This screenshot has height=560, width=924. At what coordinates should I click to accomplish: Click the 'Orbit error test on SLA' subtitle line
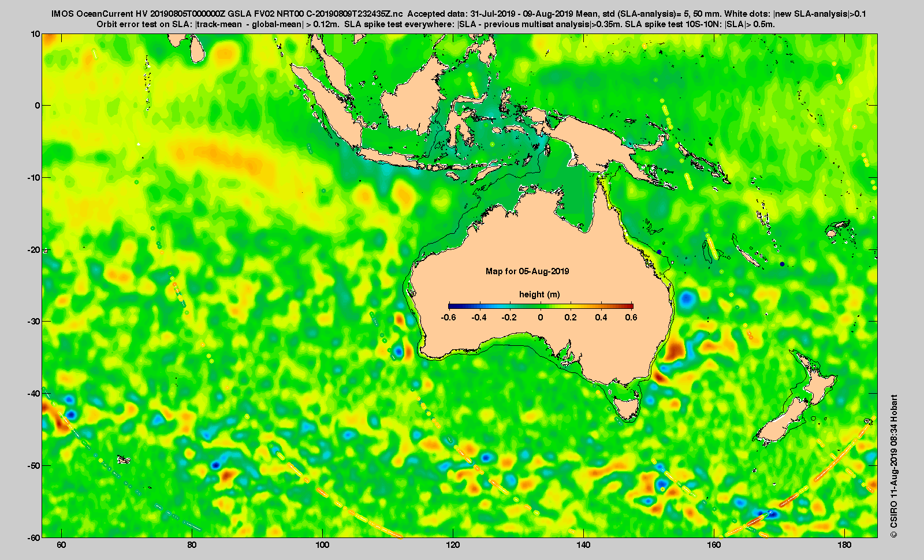[436, 24]
